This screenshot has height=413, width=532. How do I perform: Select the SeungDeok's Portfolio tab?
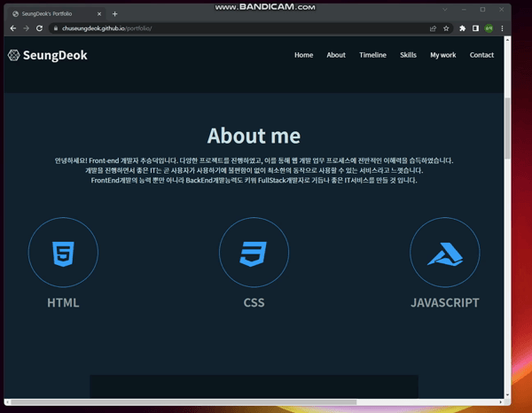pyautogui.click(x=56, y=14)
